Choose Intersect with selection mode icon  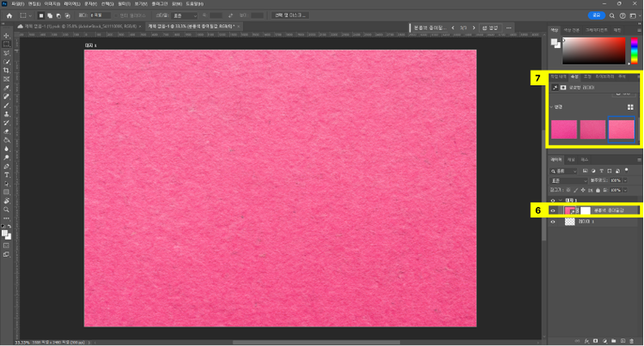(x=67, y=15)
